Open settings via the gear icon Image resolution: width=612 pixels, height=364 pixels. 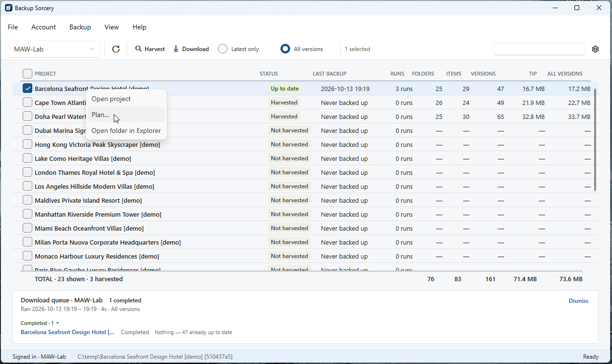[x=596, y=49]
